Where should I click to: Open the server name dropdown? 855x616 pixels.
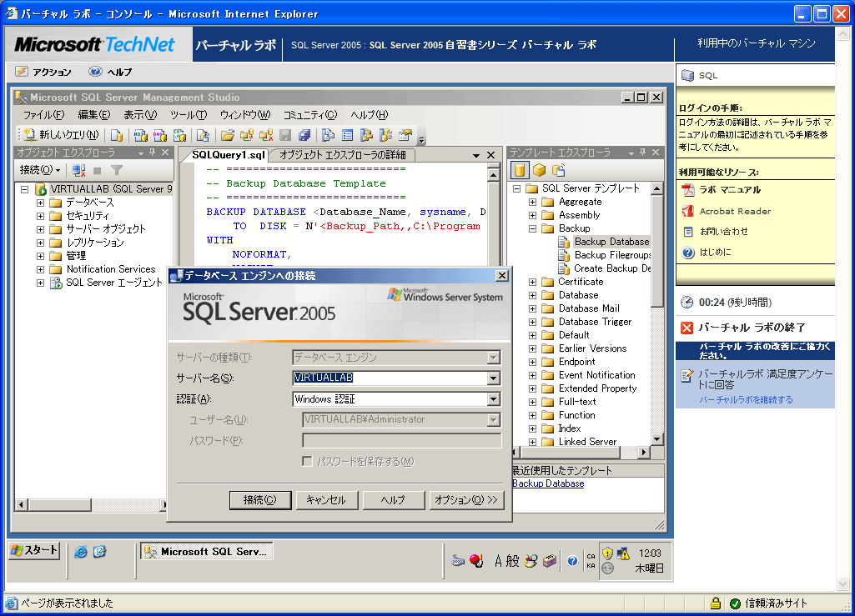click(x=494, y=378)
